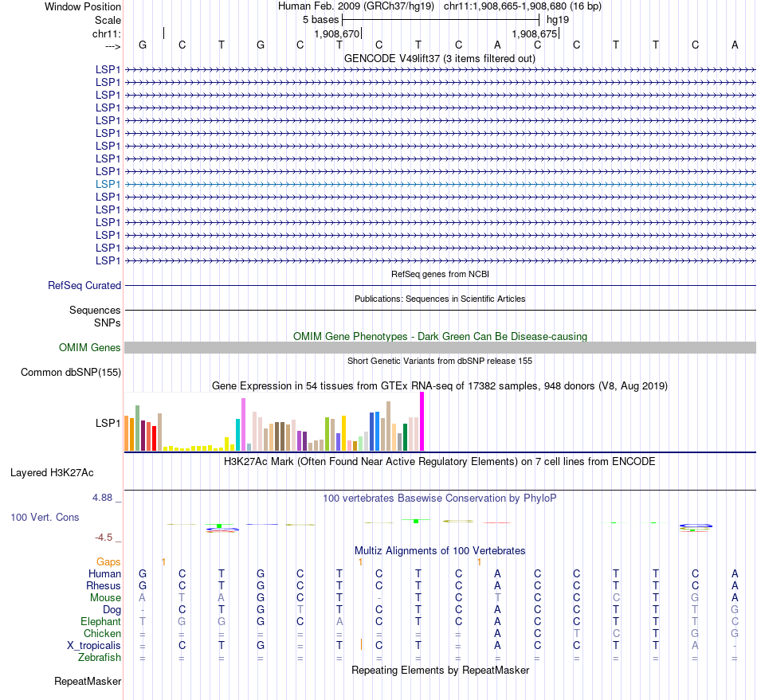Click the tall magenta bar ending the GTEx chart
This screenshot has width=757, height=700.
tap(422, 421)
